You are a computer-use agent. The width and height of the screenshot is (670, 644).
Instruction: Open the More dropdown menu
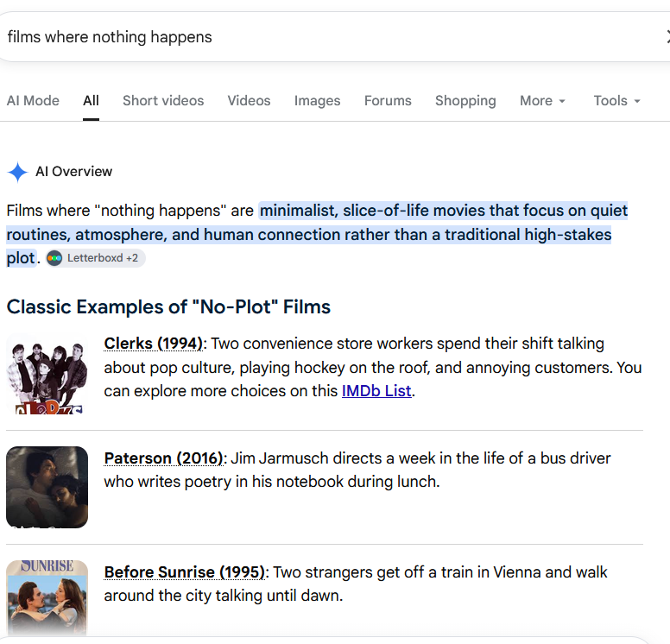542,101
